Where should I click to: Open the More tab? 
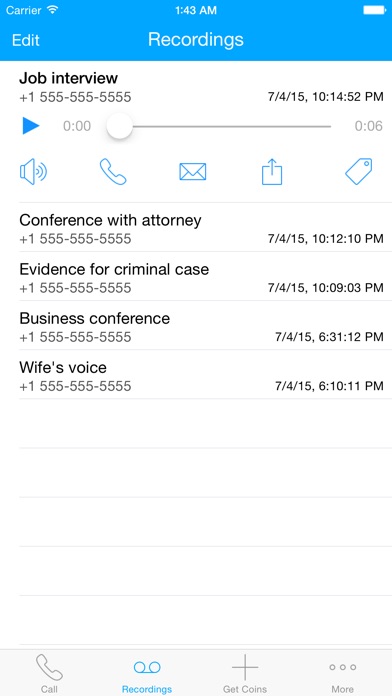coord(343,673)
